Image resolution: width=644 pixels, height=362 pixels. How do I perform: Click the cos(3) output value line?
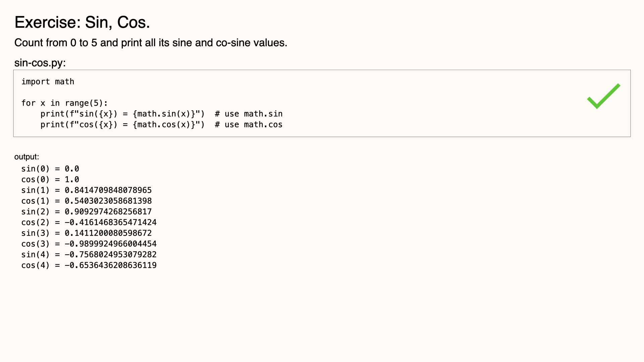(89, 244)
